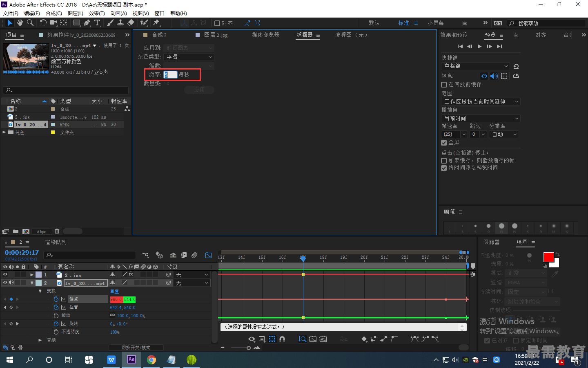Select the Zoom magnifier tool
The width and height of the screenshot is (588, 368).
(x=30, y=23)
